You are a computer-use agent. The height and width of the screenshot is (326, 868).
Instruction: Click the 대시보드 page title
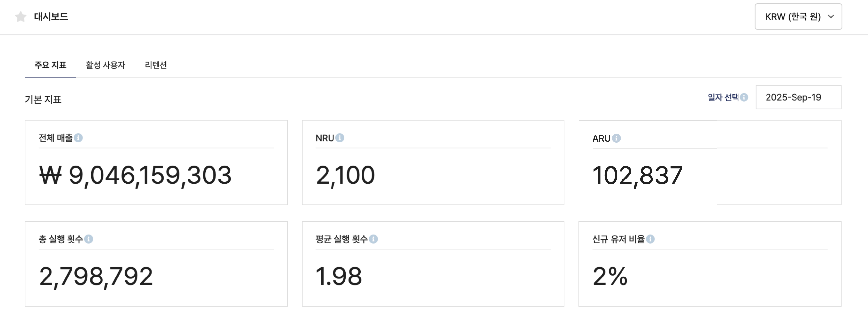click(x=51, y=16)
